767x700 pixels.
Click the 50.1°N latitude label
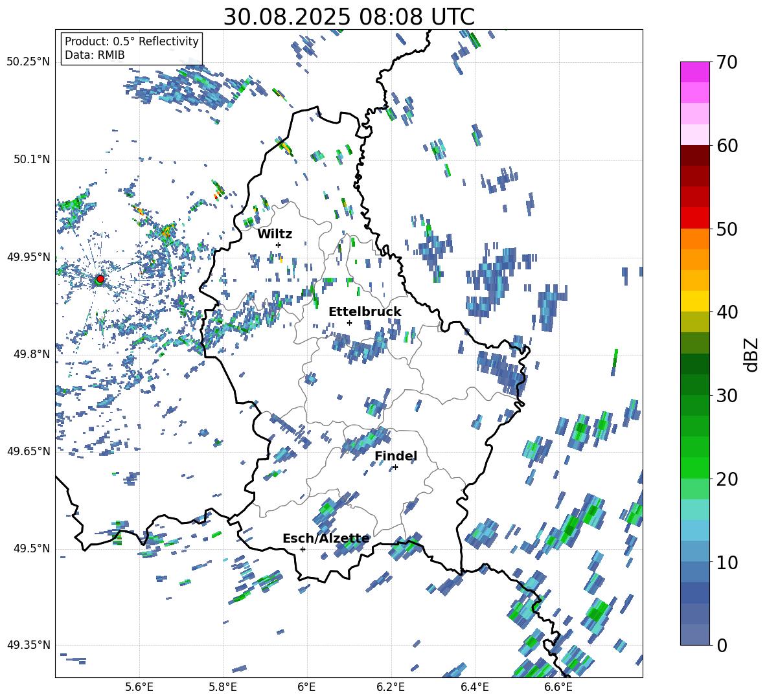click(32, 160)
